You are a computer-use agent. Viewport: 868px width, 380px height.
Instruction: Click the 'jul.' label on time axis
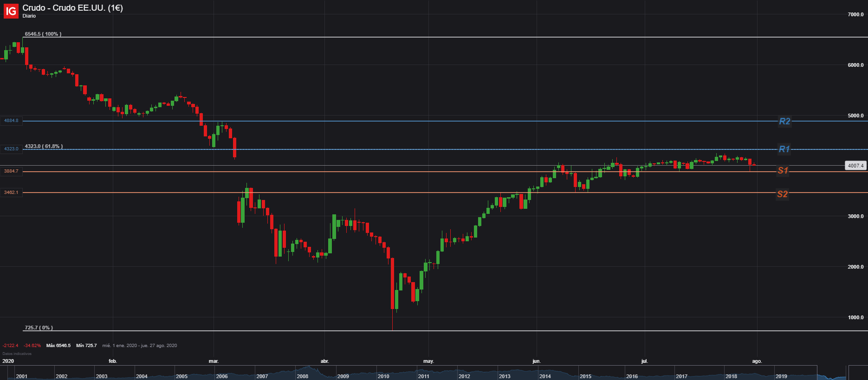point(644,361)
